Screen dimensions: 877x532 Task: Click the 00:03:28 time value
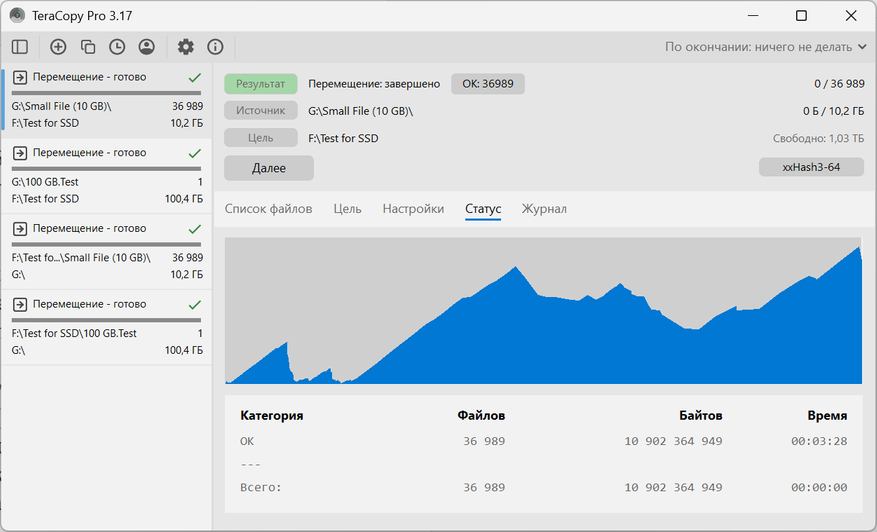[x=819, y=441]
